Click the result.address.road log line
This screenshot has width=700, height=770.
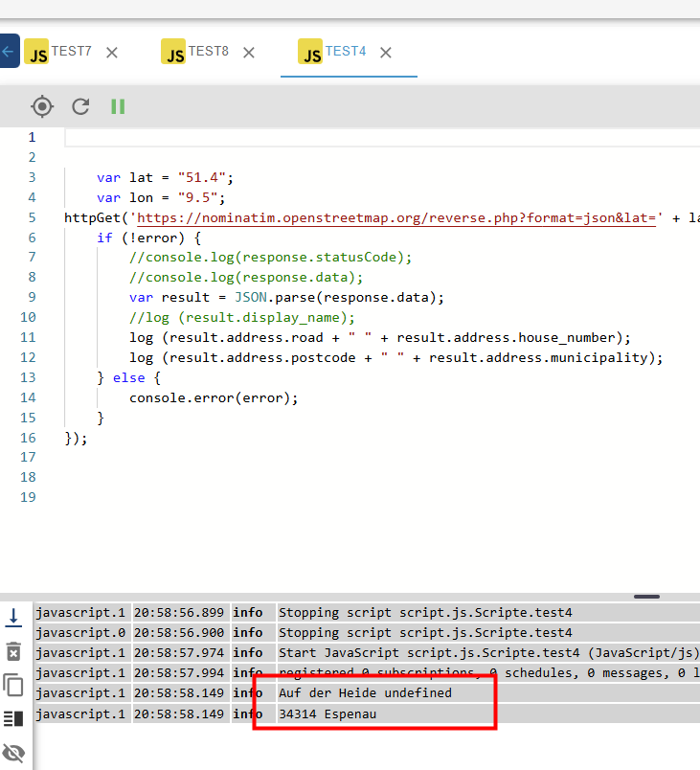click(380, 338)
